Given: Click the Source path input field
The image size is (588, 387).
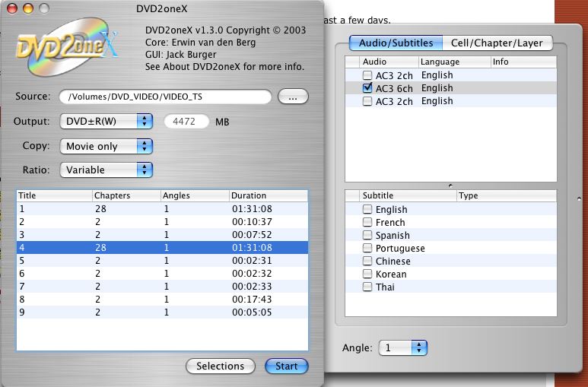Looking at the screenshot, I should [165, 97].
